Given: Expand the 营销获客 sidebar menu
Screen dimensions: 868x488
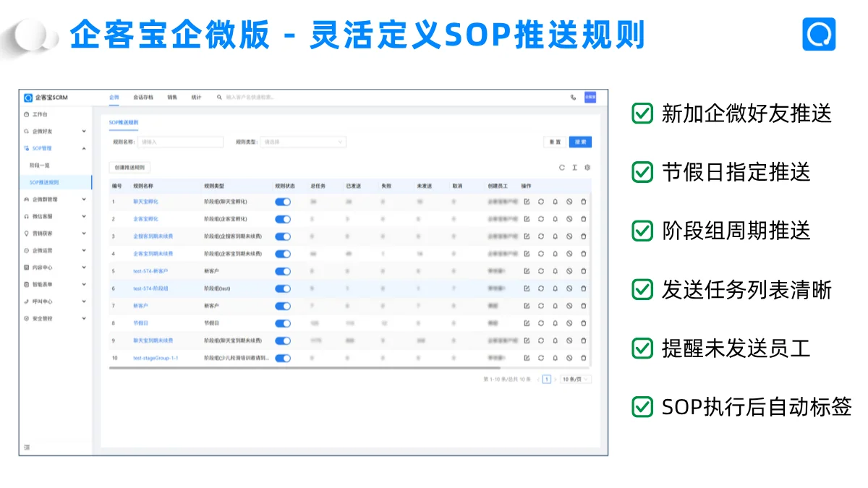Looking at the screenshot, I should 56,234.
